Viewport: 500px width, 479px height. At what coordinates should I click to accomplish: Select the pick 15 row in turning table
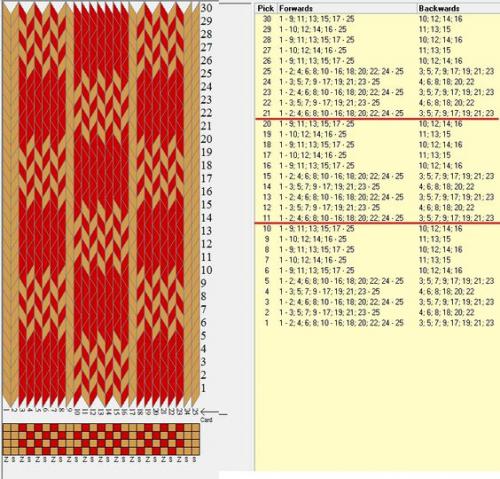[378, 176]
